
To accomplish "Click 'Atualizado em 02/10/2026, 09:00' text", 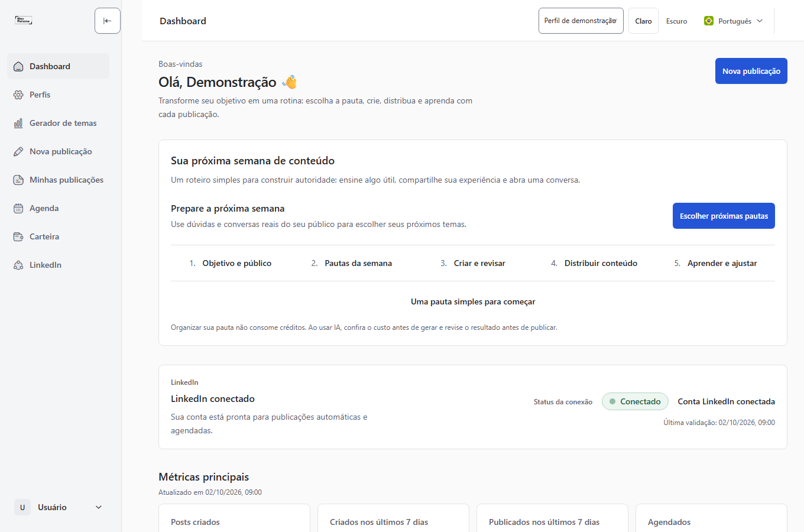I will tap(210, 492).
